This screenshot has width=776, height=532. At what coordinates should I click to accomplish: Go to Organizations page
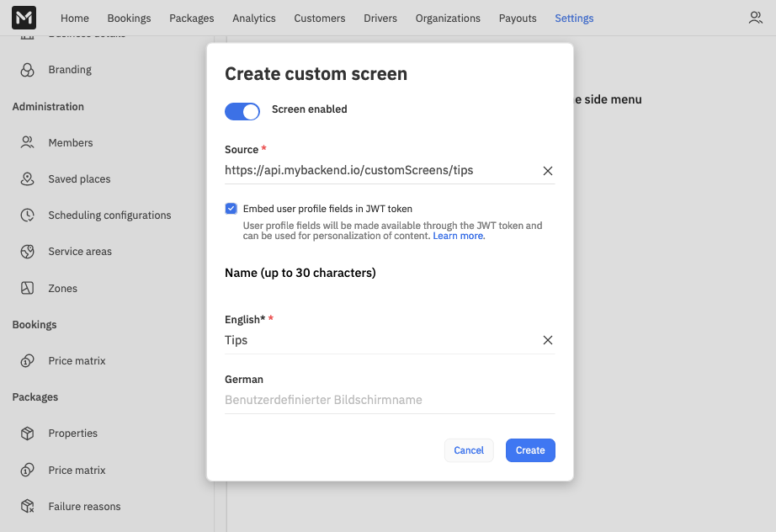tap(448, 19)
